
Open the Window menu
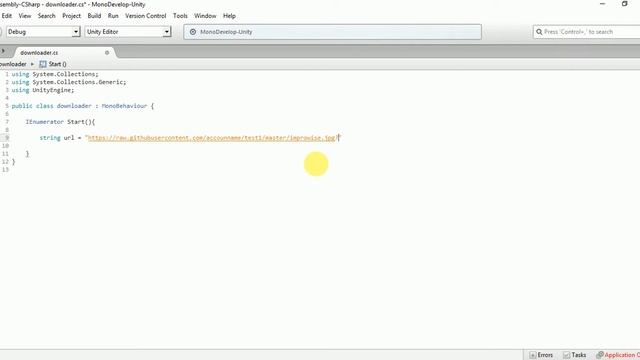[205, 16]
